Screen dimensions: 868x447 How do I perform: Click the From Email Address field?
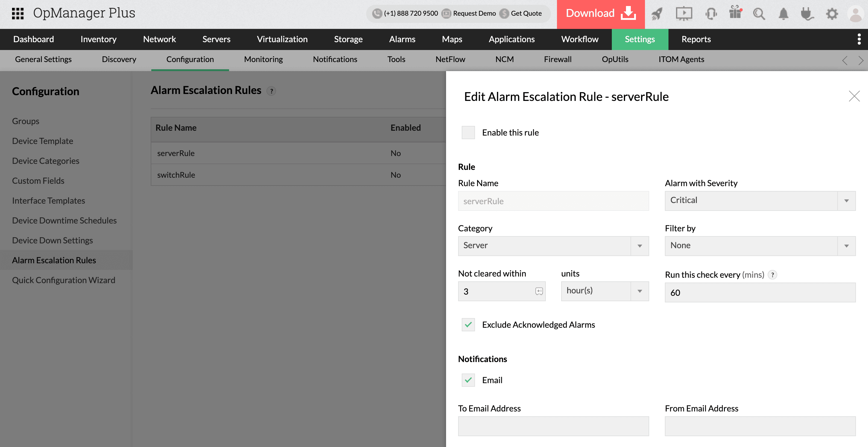(760, 427)
